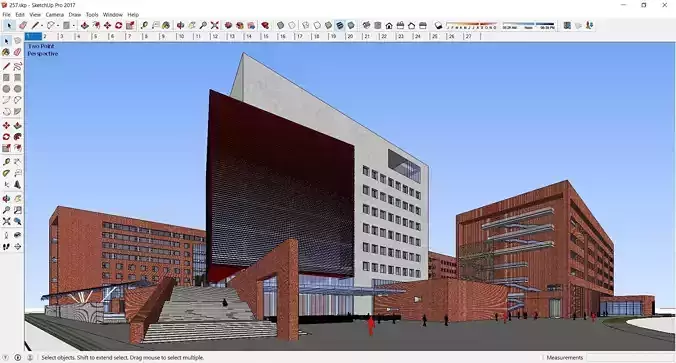Viewport: 676px width, 363px height.
Task: Select the 3D Text tool
Action: tap(18, 185)
